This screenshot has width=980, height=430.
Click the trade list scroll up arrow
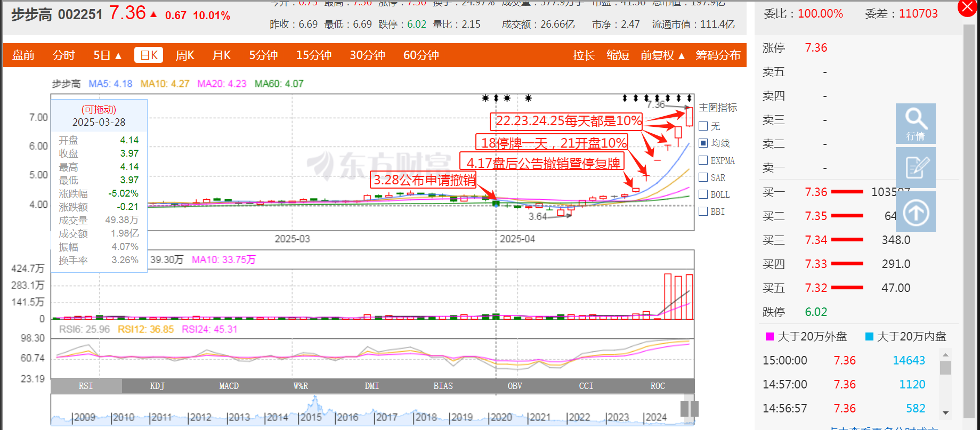945,355
